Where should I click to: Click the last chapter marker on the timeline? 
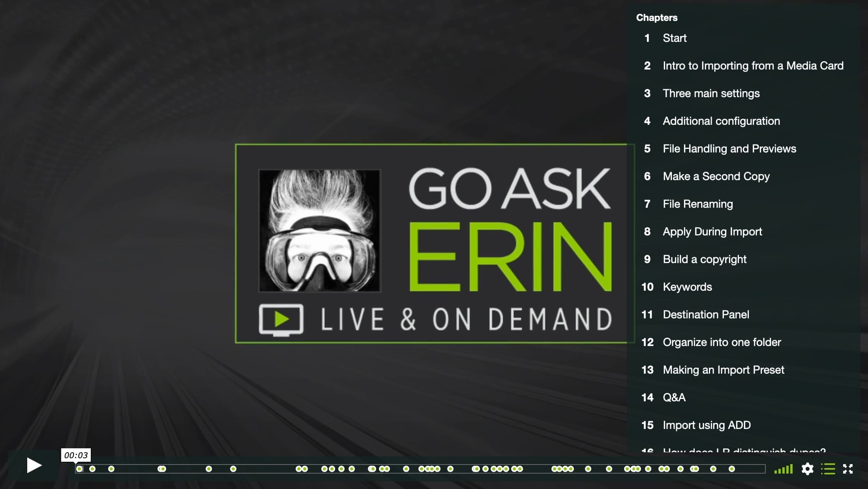[732, 469]
